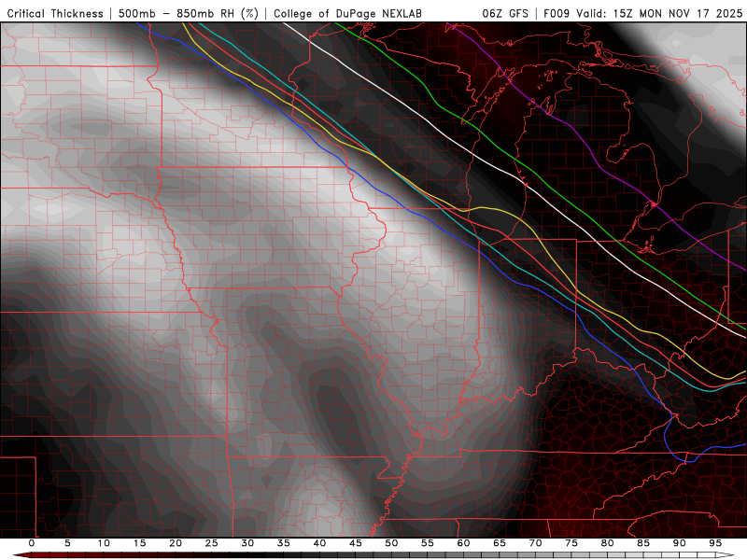
Task: Click the colorbar label "15"
Action: pos(139,543)
